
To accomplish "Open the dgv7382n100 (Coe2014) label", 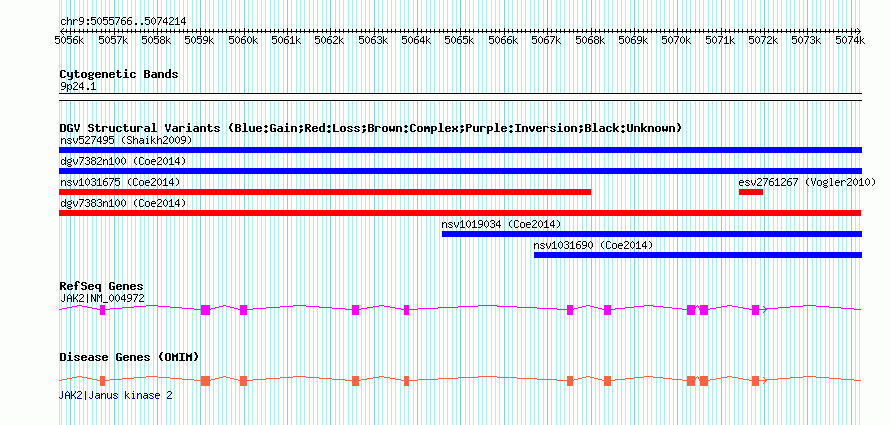I will pos(123,161).
